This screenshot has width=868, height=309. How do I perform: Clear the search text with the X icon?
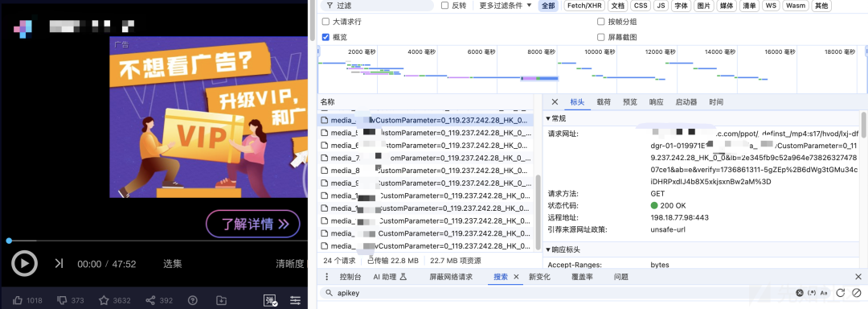[800, 293]
